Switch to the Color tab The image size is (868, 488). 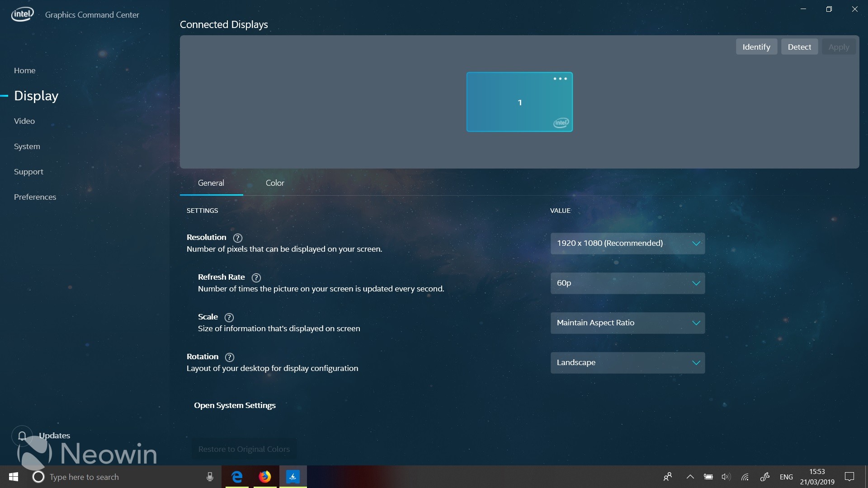coord(274,183)
